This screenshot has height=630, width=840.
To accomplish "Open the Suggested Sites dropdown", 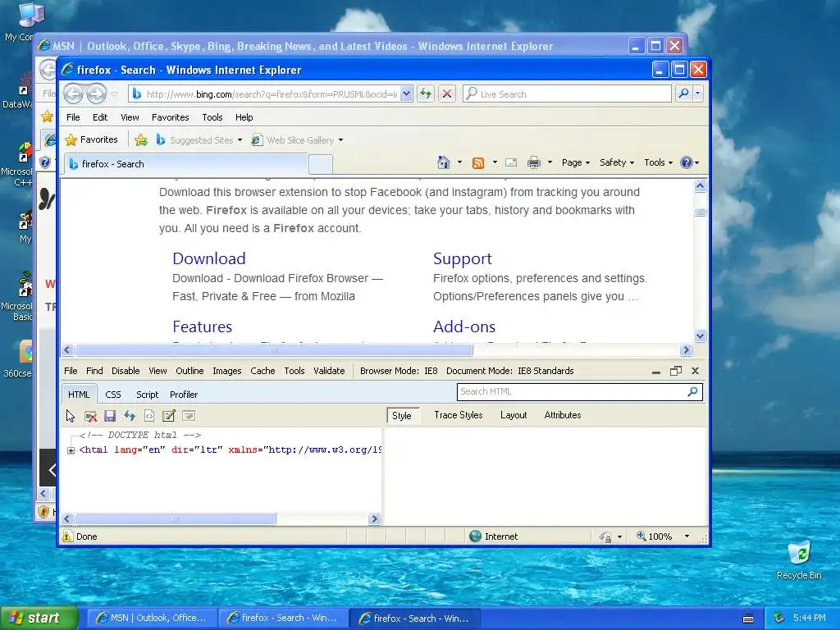I will 240,140.
